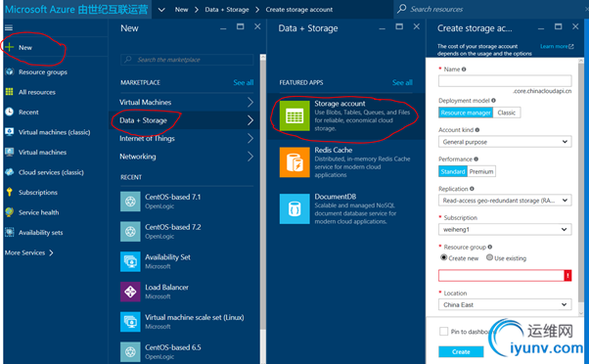Click the Storage account title
Screen dimensions: 589x364
(340, 104)
